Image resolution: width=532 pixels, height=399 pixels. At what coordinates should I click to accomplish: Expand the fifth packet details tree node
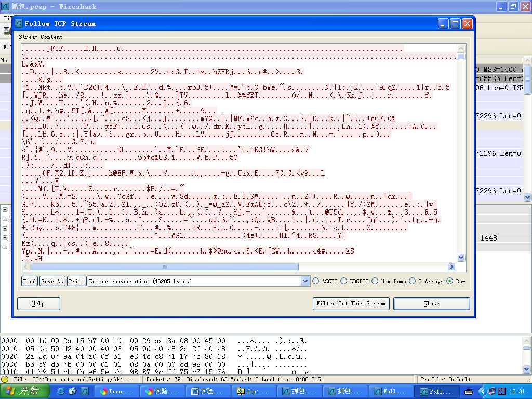[5, 247]
